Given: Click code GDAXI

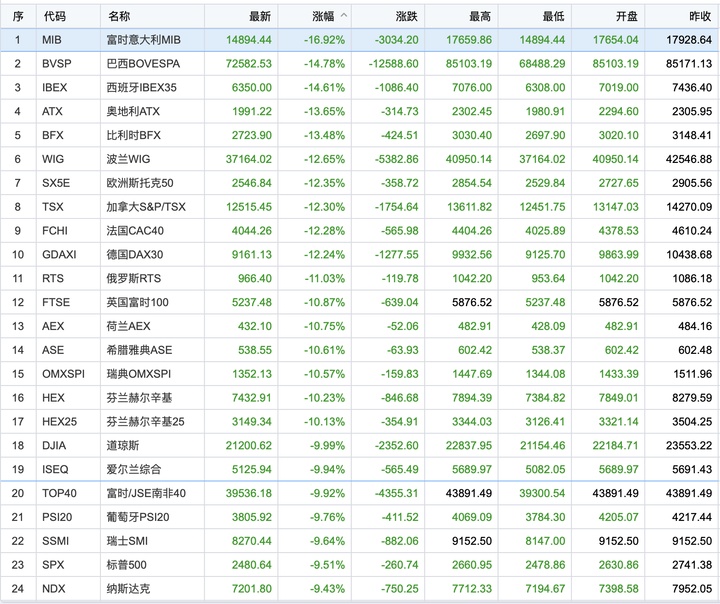Looking at the screenshot, I should 59,254.
